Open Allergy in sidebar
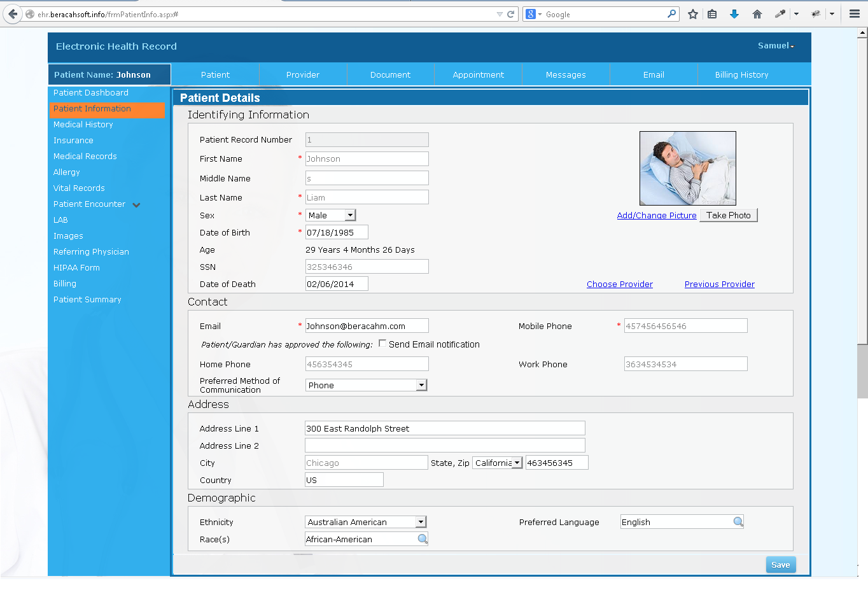Screen dimensions: 868x597 click(x=67, y=172)
